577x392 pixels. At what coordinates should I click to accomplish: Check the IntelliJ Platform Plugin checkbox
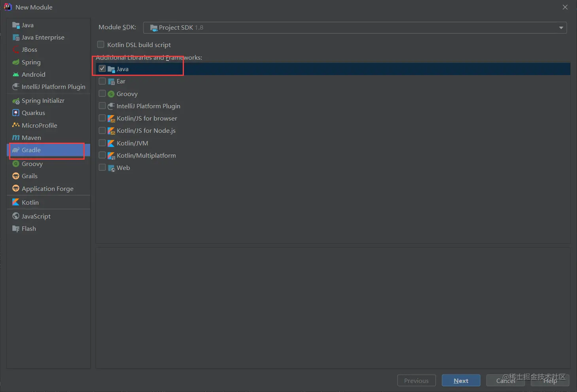point(102,106)
